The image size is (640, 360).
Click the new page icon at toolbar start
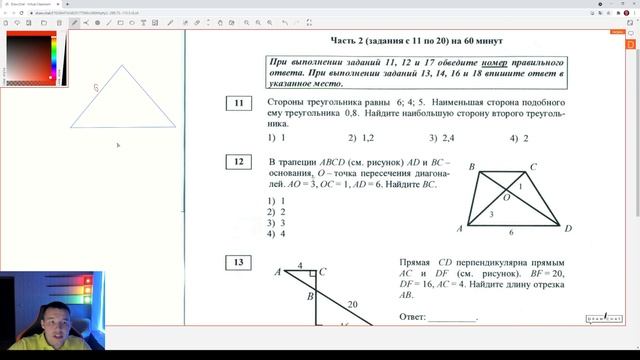6,23
